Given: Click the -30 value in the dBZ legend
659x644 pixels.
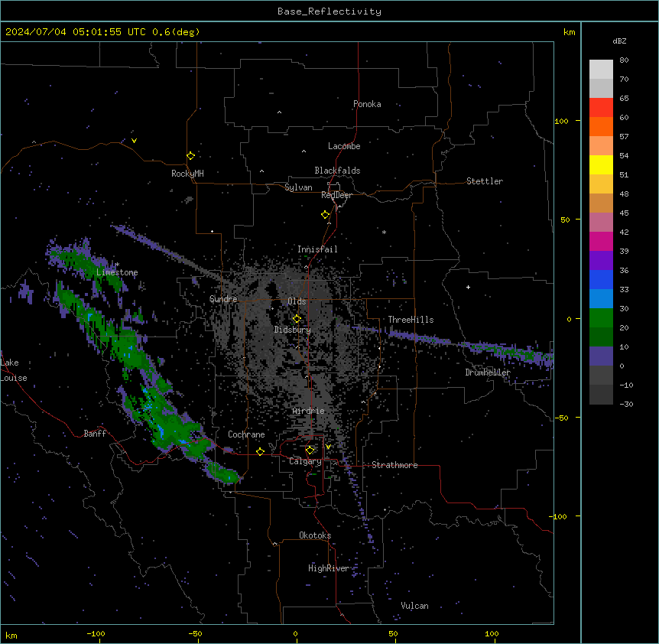Looking at the screenshot, I should tap(626, 404).
